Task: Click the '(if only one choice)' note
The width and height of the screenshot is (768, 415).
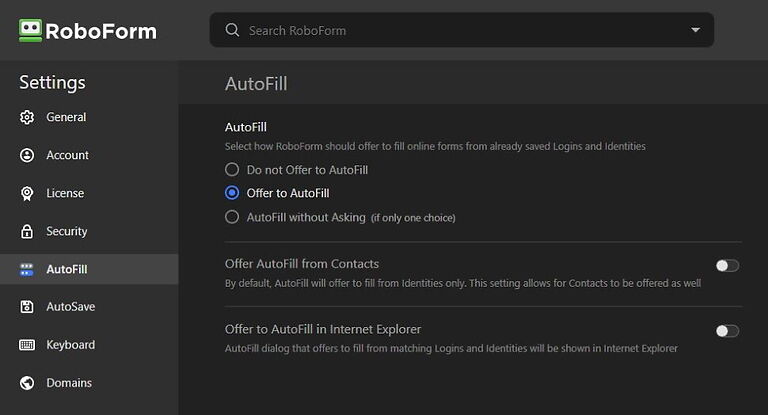Action: 413,218
